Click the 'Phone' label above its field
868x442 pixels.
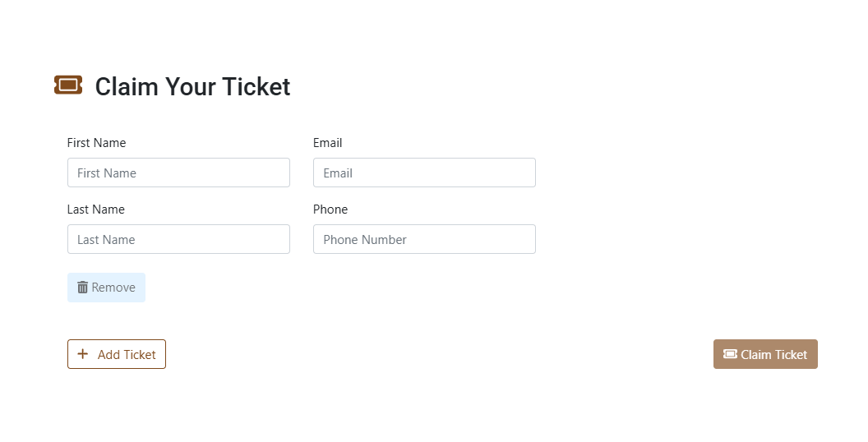(330, 209)
